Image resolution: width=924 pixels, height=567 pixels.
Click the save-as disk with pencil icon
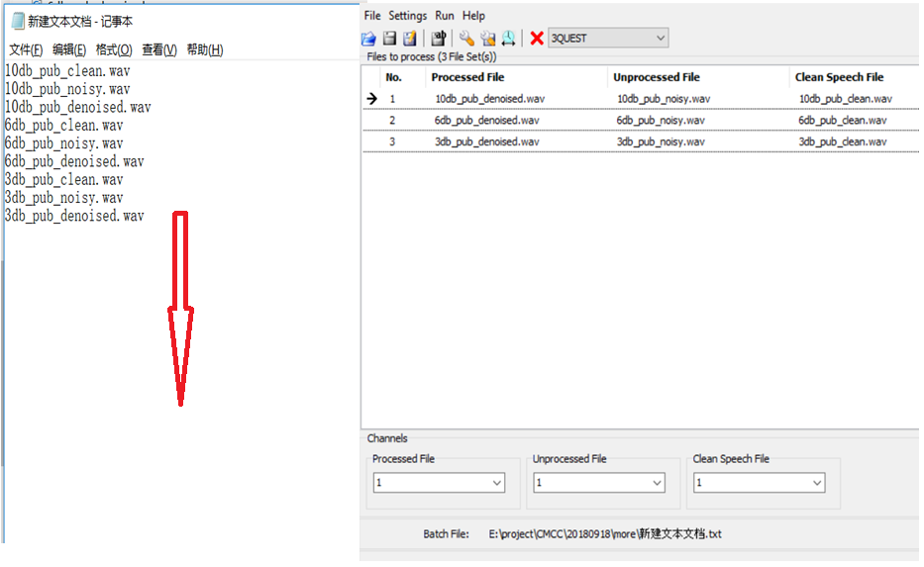410,39
